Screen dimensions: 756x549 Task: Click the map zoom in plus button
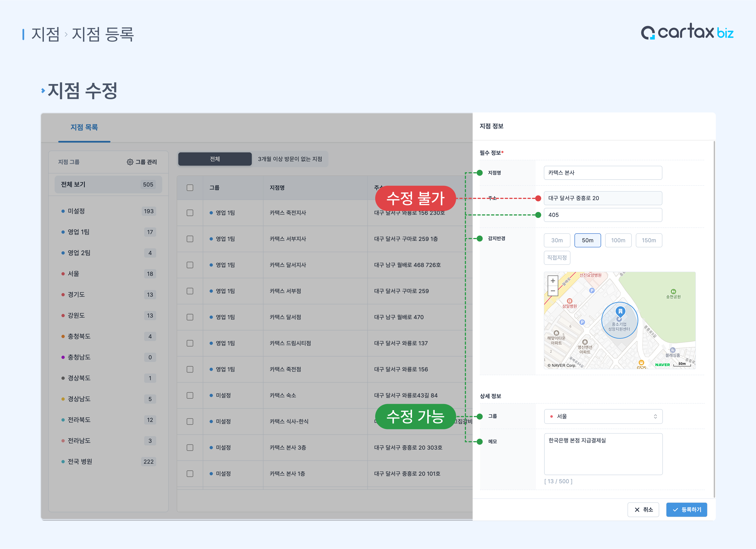(x=553, y=281)
